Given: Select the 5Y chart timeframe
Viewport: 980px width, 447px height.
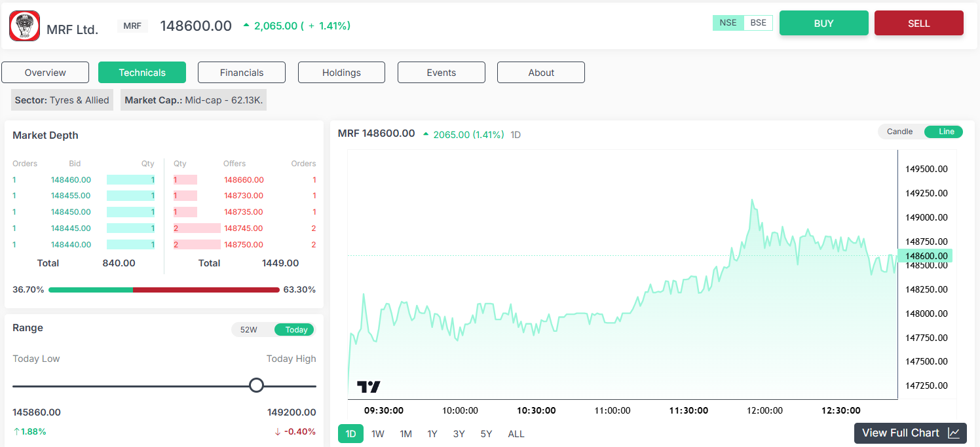Looking at the screenshot, I should coord(486,434).
